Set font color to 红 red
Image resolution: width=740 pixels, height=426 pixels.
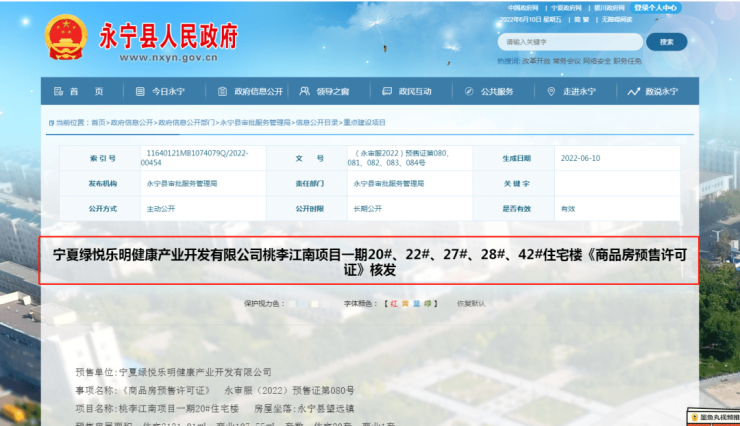(x=394, y=304)
